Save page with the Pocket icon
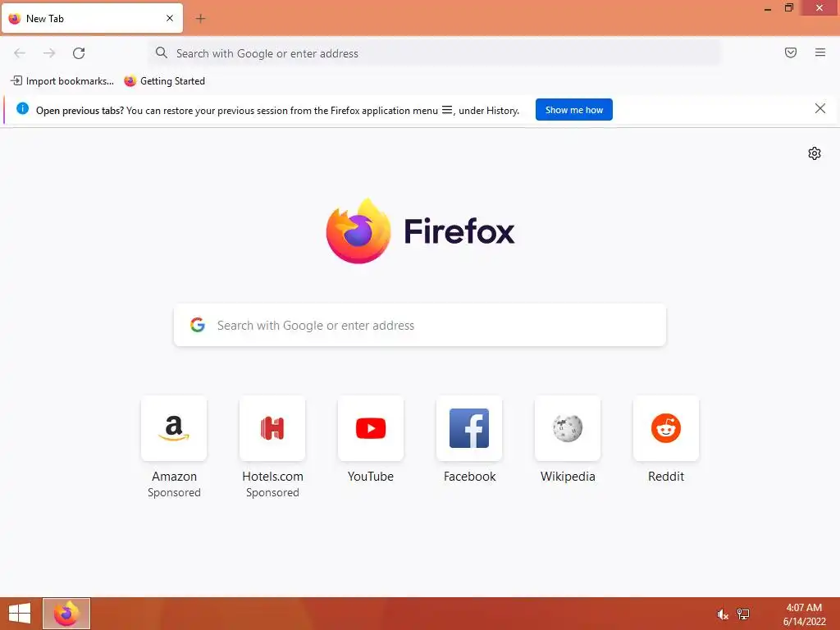Screen dimensions: 840x630 790,52
